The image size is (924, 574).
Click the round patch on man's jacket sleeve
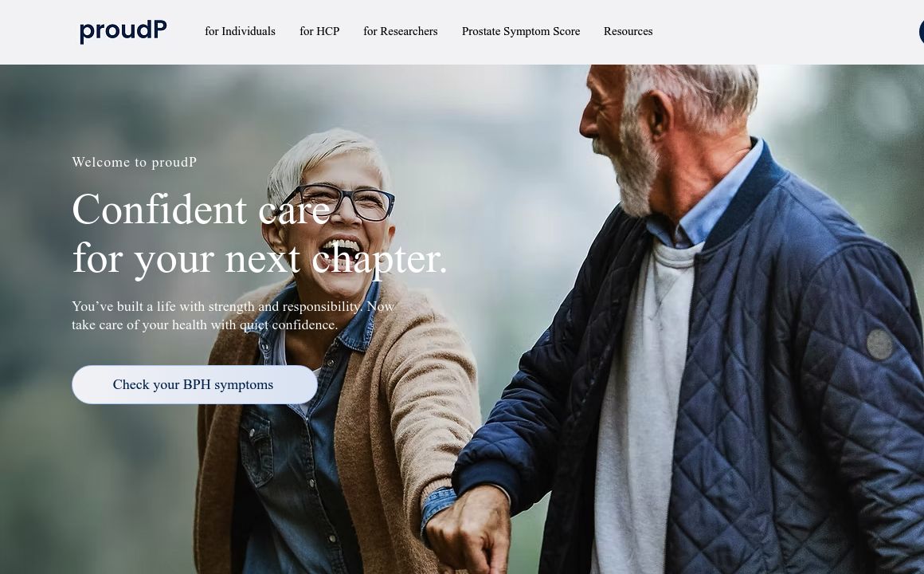880,344
